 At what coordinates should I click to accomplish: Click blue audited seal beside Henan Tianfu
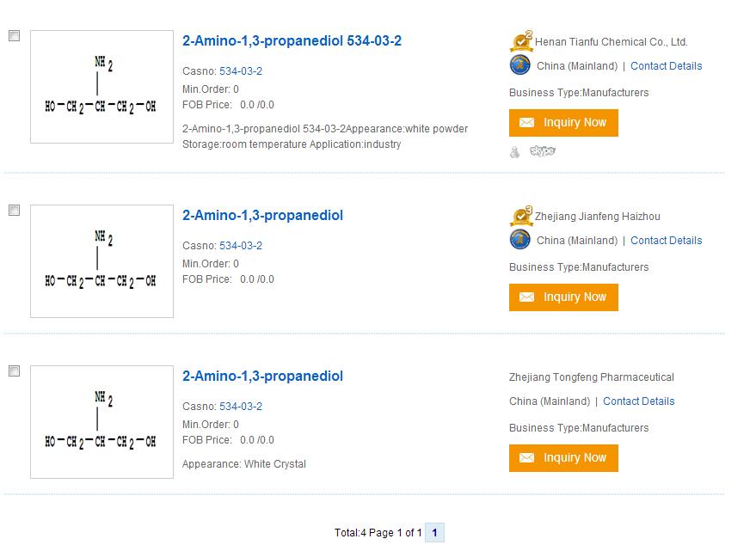point(520,65)
